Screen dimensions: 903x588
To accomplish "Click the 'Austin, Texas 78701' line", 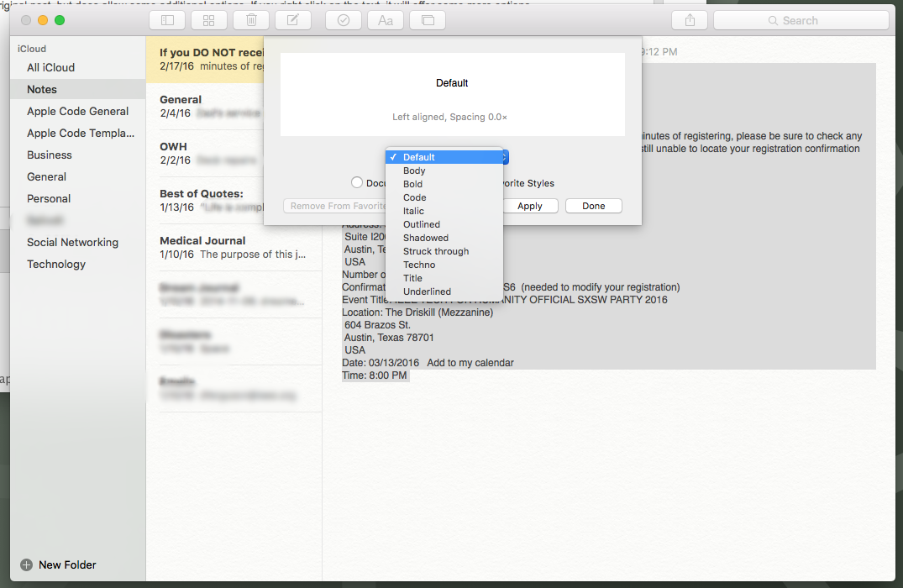I will pyautogui.click(x=389, y=338).
